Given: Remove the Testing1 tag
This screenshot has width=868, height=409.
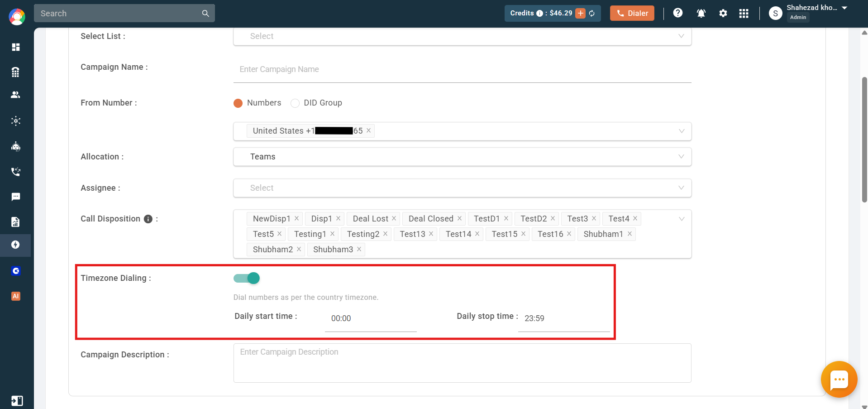Looking at the screenshot, I should [332, 234].
